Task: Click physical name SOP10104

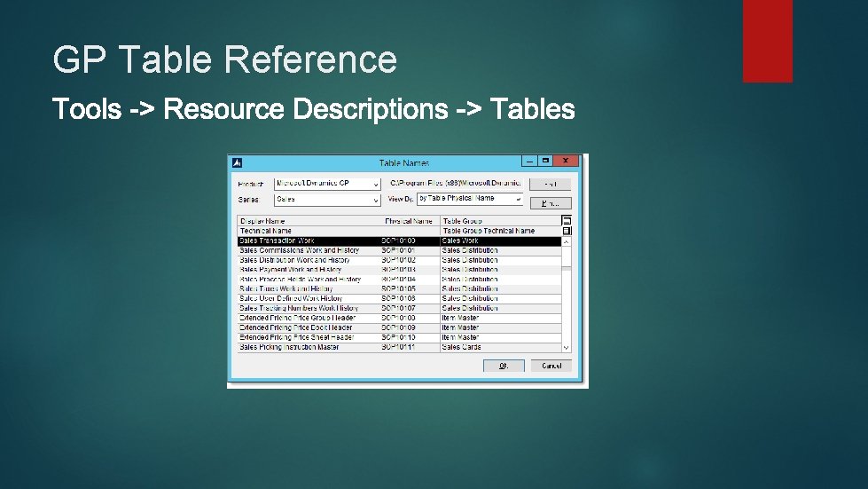Action: click(x=398, y=280)
